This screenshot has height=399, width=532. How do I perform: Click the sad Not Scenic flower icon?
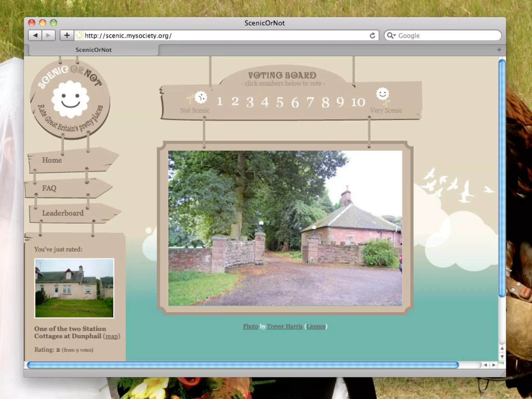(201, 98)
